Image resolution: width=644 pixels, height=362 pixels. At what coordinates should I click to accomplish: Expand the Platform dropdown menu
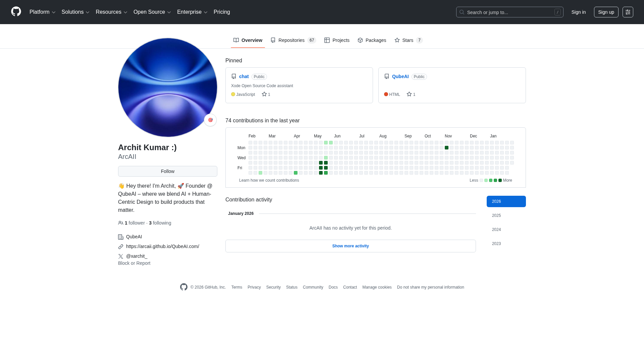pyautogui.click(x=42, y=12)
